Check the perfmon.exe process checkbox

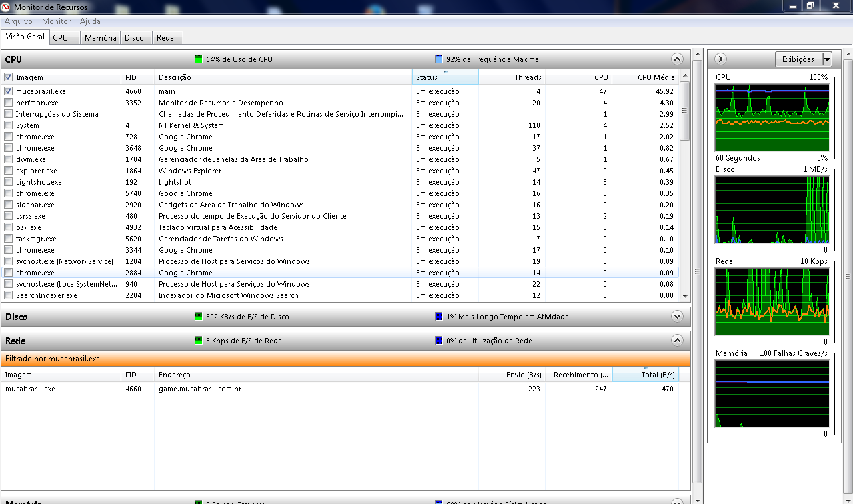tap(9, 103)
